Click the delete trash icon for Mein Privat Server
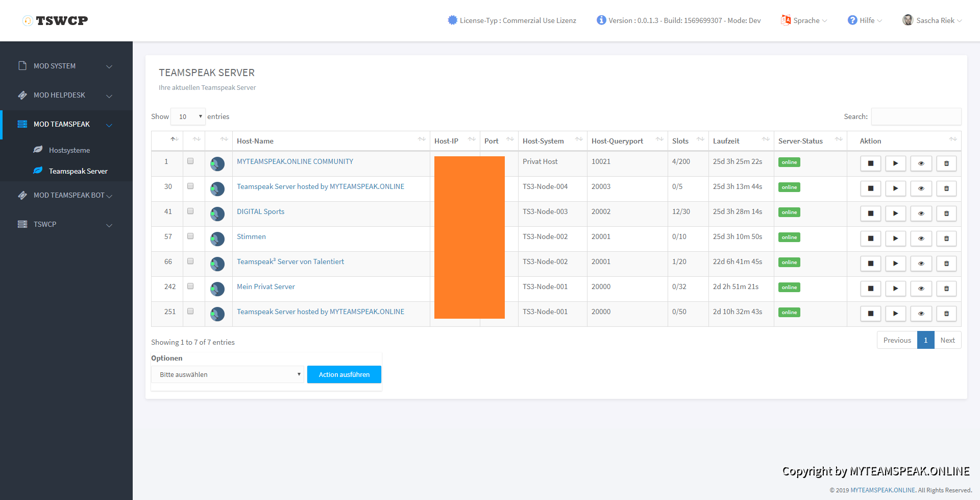 pos(946,289)
